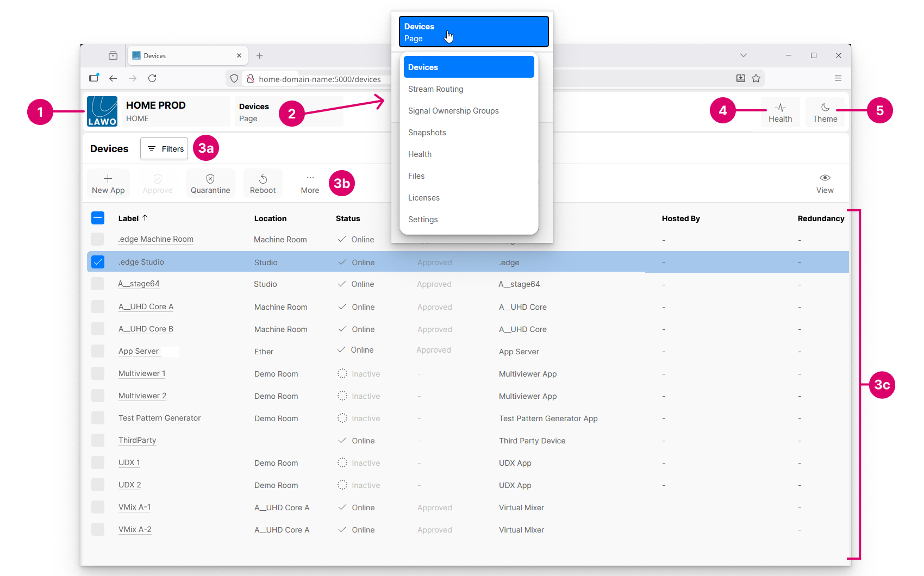Expand the More actions menu

tap(310, 183)
